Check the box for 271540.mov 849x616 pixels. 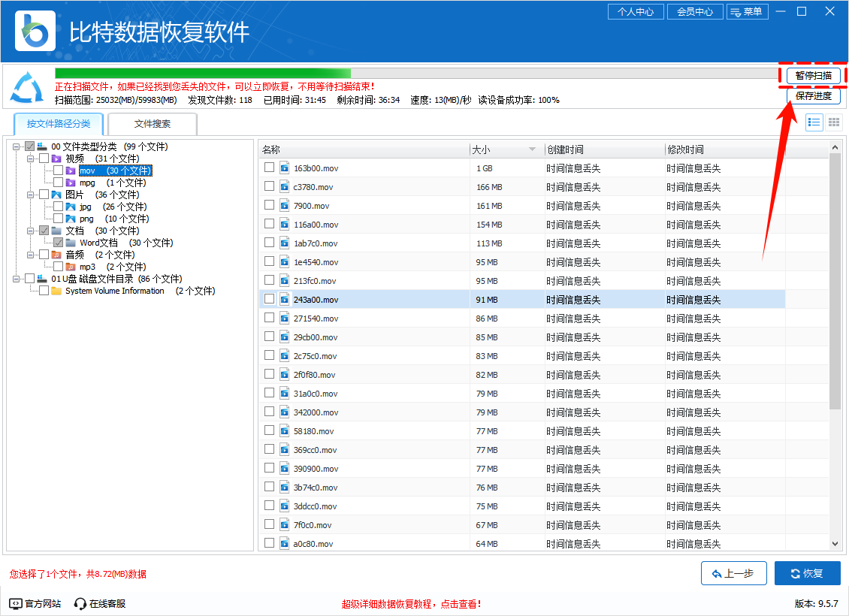[x=269, y=317]
